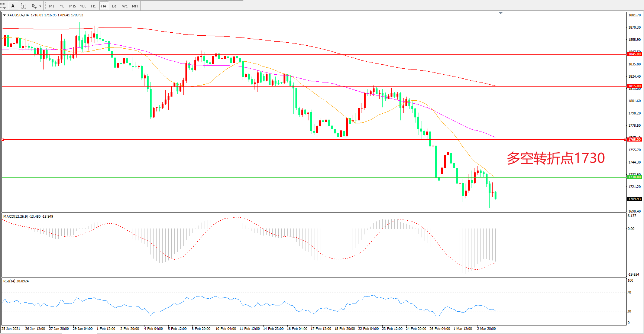Select the Text (A) tool
The height and width of the screenshot is (334, 644).
(x=13, y=6)
